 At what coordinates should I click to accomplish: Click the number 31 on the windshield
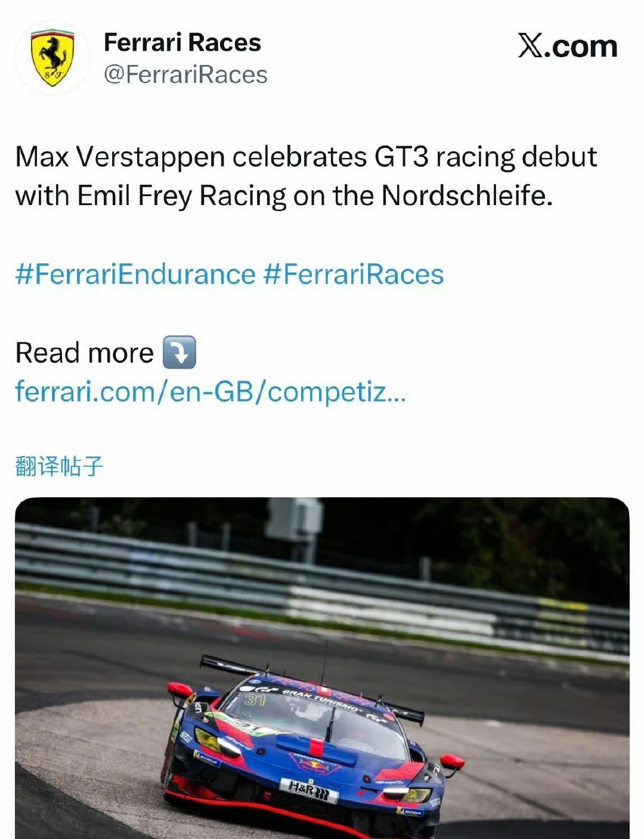255,699
